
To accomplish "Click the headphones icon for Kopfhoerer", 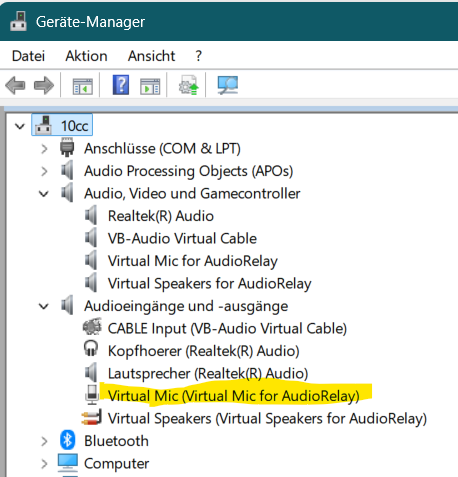I will [x=91, y=348].
